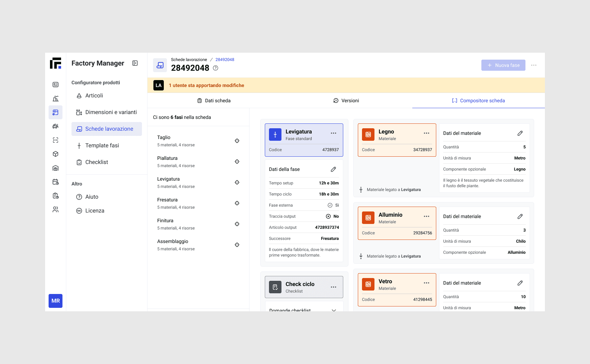Click Articolo output value 4728937374
The width and height of the screenshot is (590, 364).
click(327, 227)
